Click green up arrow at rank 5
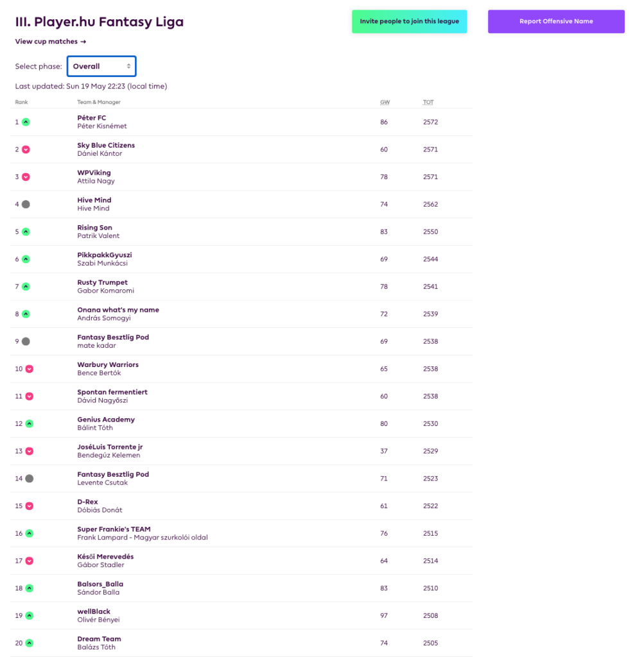Image resolution: width=644 pixels, height=657 pixels. (26, 232)
